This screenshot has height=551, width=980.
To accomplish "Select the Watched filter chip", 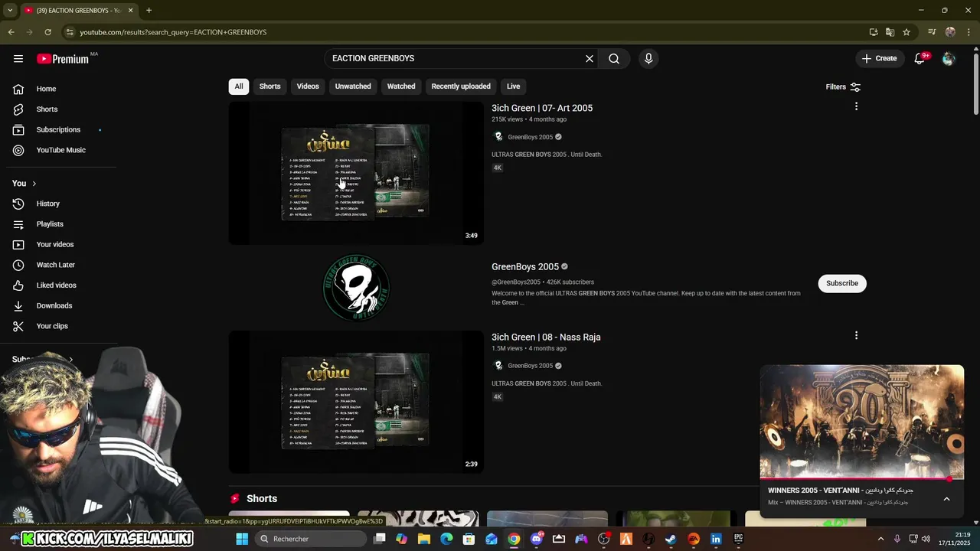I will click(401, 86).
